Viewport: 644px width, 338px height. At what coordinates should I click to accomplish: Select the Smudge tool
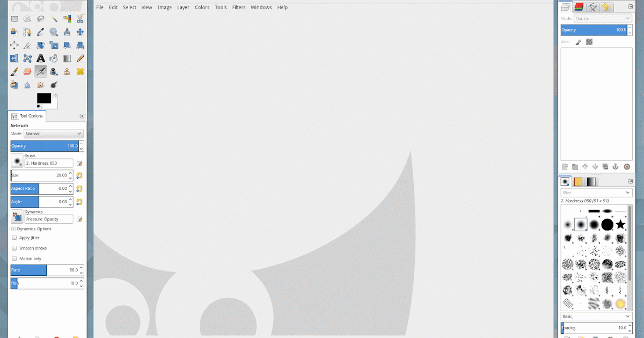[40, 84]
